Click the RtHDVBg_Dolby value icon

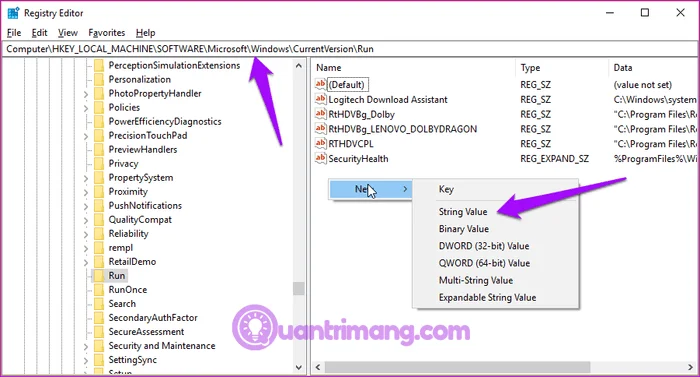(321, 114)
